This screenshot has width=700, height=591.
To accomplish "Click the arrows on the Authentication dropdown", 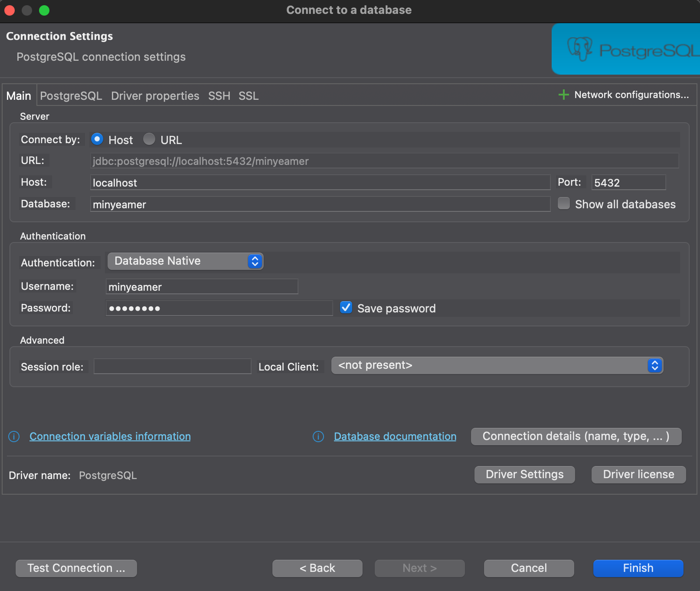I will pyautogui.click(x=255, y=261).
